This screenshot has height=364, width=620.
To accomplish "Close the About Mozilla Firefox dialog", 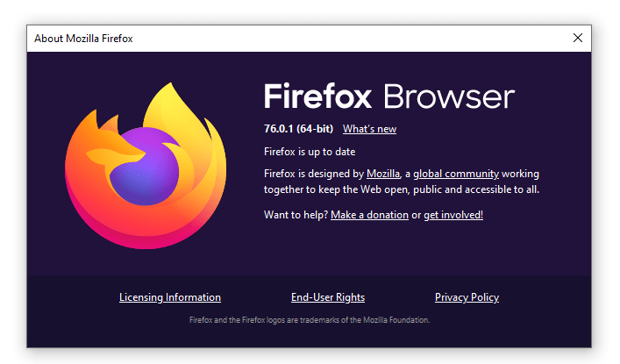I will pos(578,38).
